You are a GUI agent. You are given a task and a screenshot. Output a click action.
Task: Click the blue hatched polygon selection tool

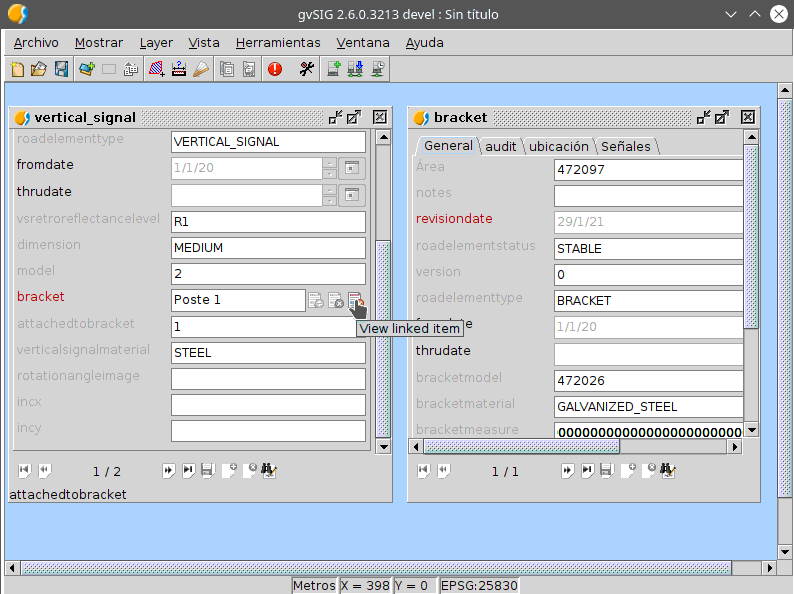[156, 69]
